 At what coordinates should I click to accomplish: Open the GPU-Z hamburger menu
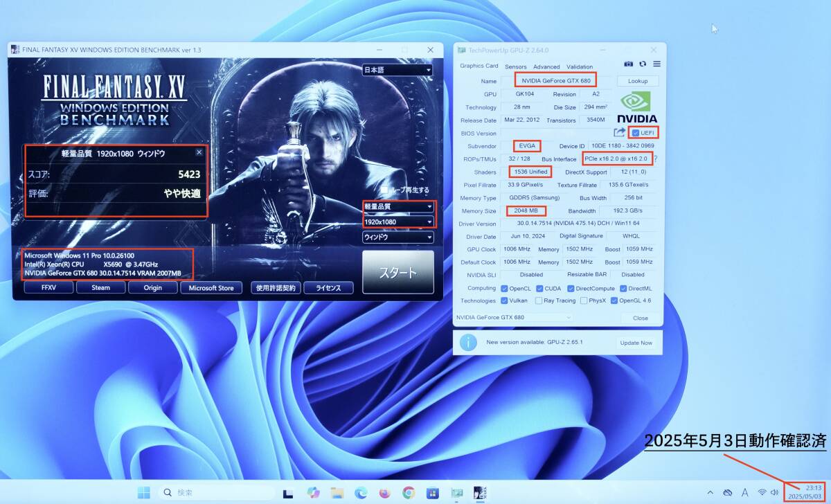coord(656,64)
